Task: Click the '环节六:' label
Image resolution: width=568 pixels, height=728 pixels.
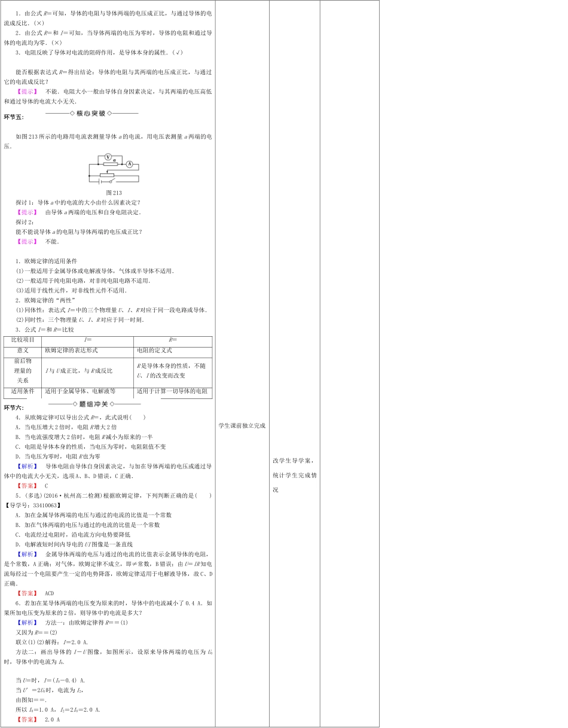Action: click(x=13, y=408)
